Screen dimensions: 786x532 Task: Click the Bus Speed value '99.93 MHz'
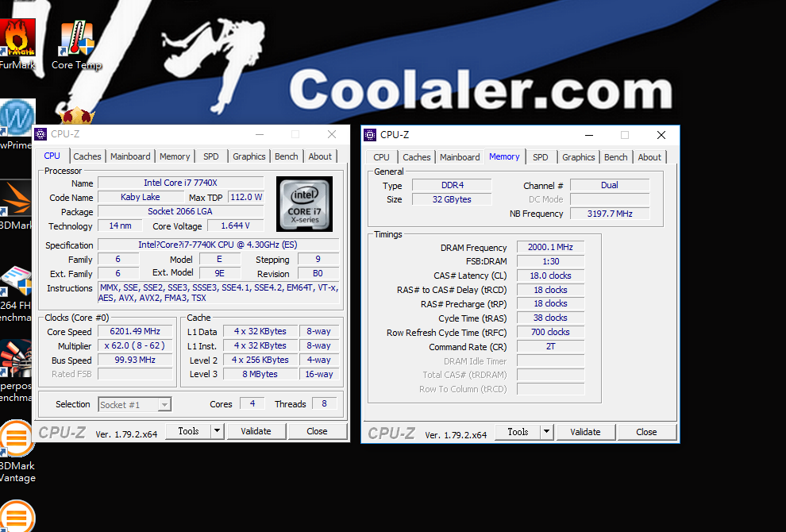[135, 360]
